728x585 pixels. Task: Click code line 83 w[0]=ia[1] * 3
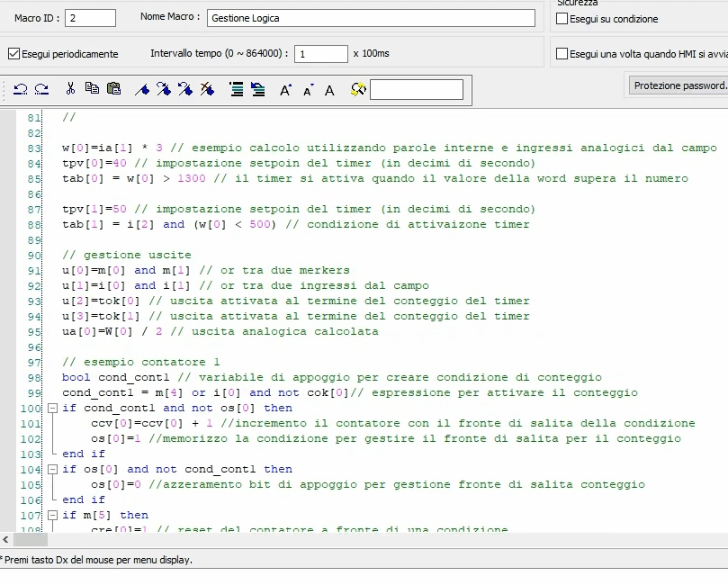click(x=112, y=148)
